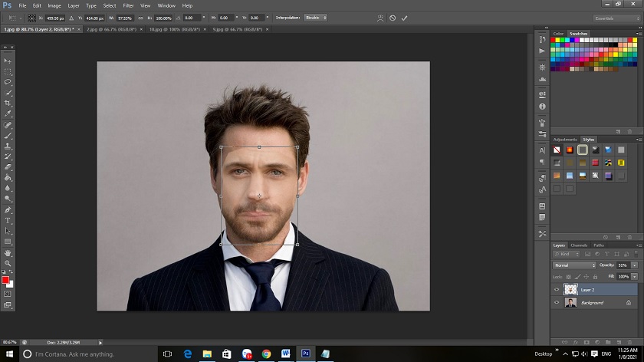This screenshot has width=644, height=362.
Task: Open the Swatches panel flyout menu
Action: tap(639, 34)
